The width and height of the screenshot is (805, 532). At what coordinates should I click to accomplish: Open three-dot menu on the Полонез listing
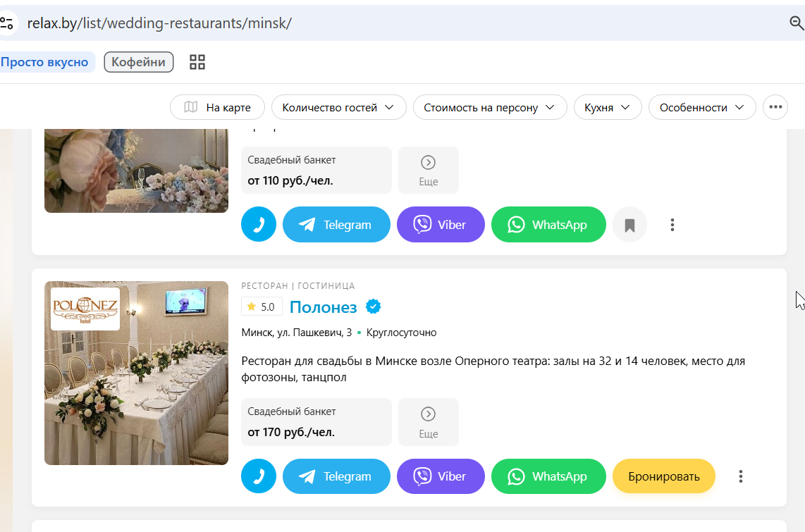click(740, 476)
